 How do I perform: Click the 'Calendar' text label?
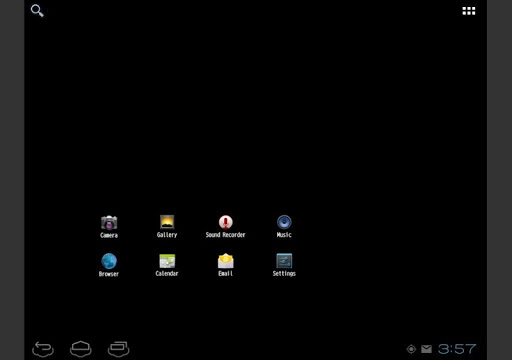(x=167, y=274)
